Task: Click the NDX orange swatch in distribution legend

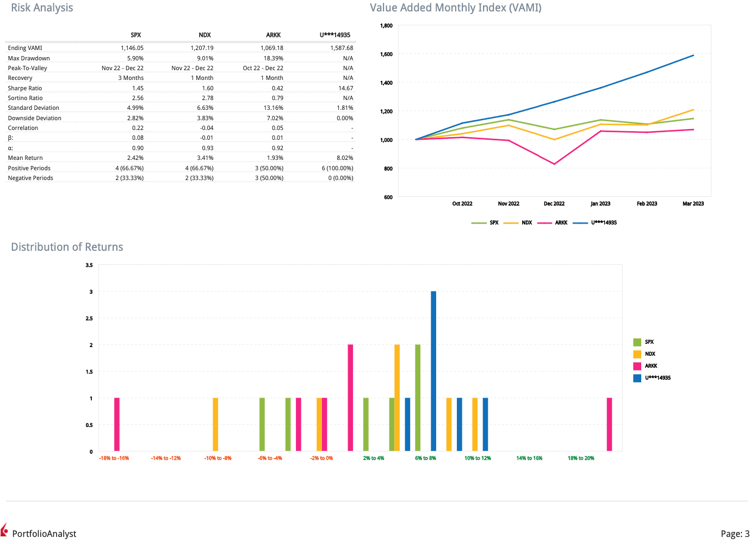Action: pyautogui.click(x=637, y=354)
